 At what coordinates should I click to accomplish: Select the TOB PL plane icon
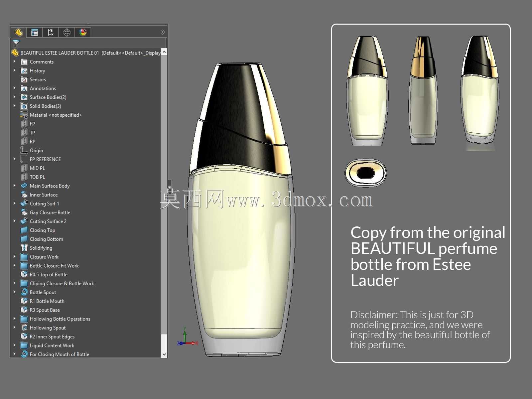(x=24, y=177)
